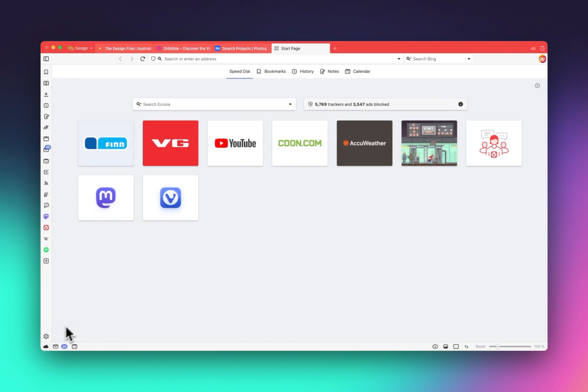Toggle images and animations in the status bar
588x392 pixels.
tap(446, 347)
